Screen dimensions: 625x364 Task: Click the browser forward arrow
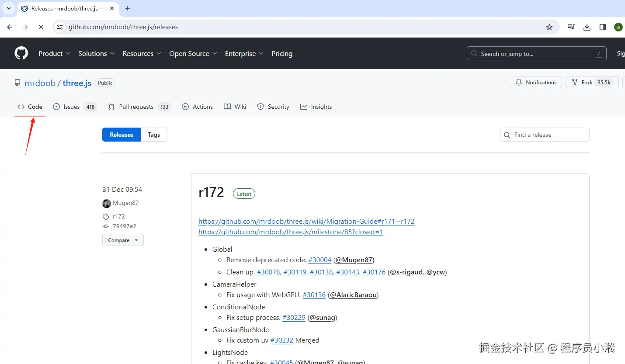25,27
